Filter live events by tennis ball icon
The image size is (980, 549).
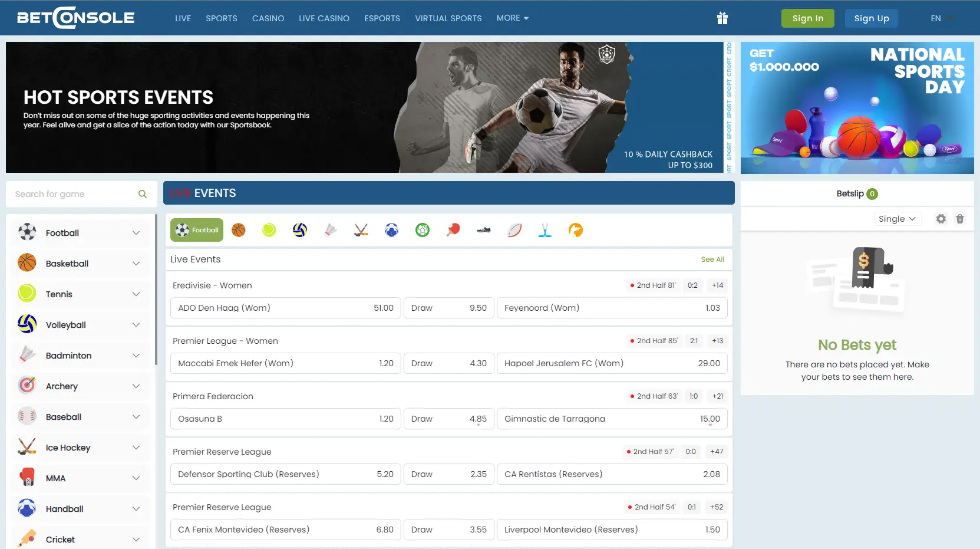269,230
